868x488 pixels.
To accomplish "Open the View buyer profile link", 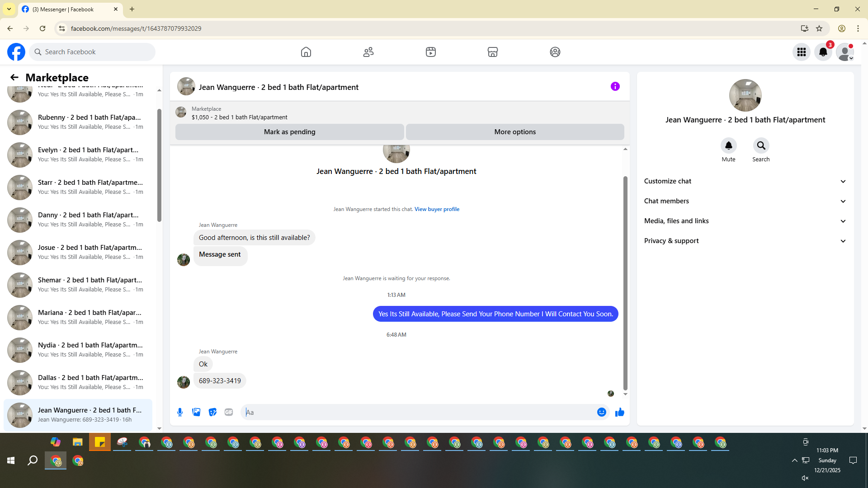I will click(x=437, y=209).
